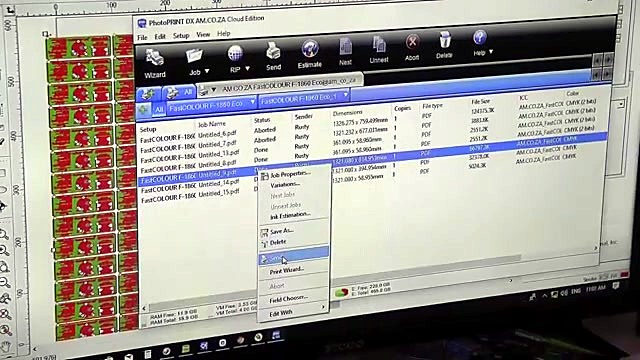Open Edit With submenu in context menu
The width and height of the screenshot is (640, 360).
tap(281, 313)
